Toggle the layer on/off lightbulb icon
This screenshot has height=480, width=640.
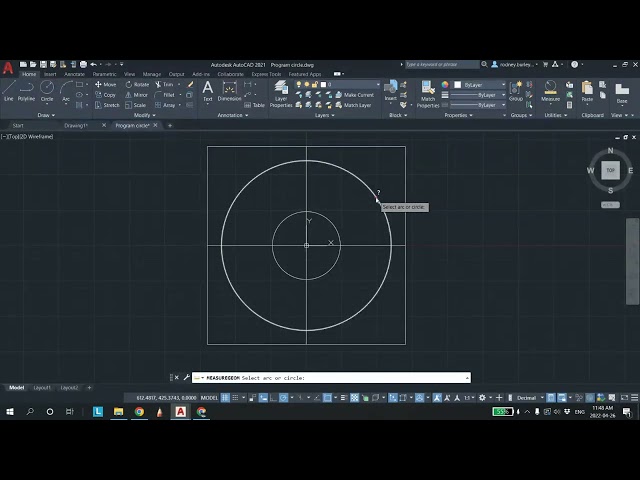(299, 84)
